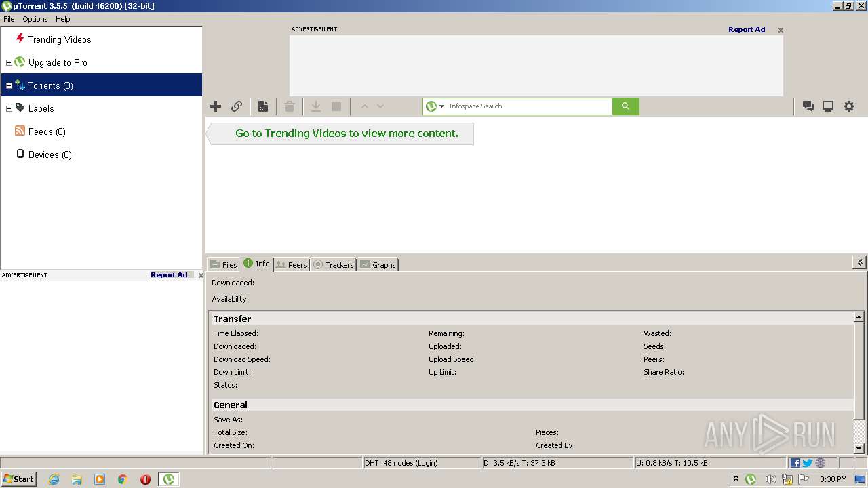Open the Options menu
Image resolution: width=868 pixels, height=488 pixels.
(x=35, y=19)
